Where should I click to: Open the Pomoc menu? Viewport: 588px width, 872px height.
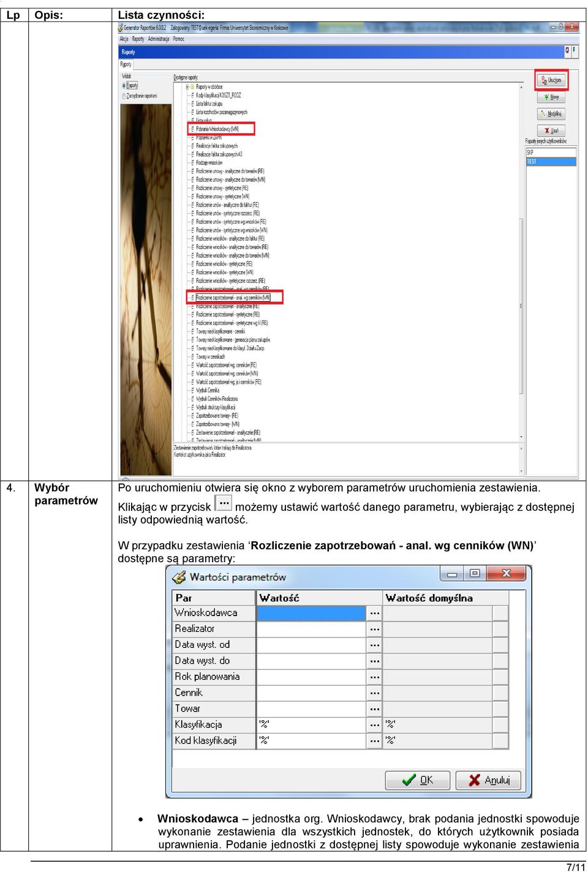click(179, 39)
